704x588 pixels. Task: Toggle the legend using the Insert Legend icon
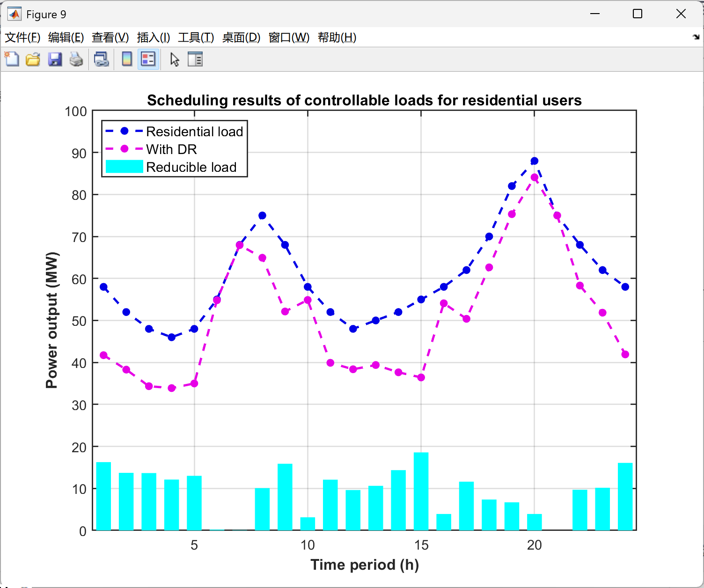(x=148, y=59)
